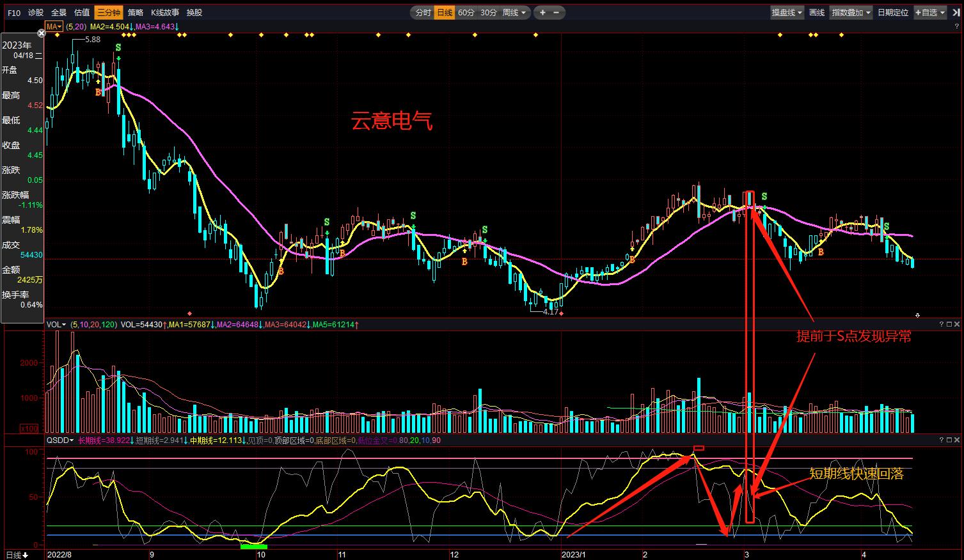Open the MA indicator dropdown
Viewport: 964px width, 560px height.
pos(54,26)
